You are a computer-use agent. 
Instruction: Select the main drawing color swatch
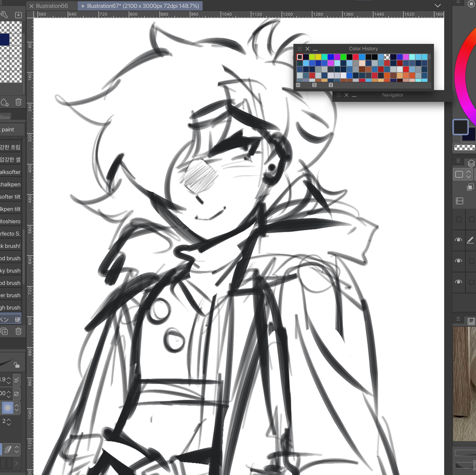coord(460,127)
